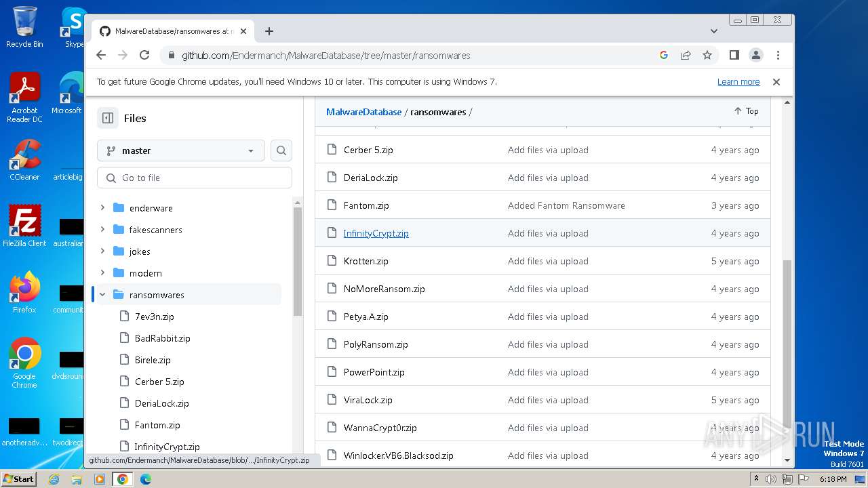The image size is (868, 488).
Task: Open Windows Explorer from the taskbar
Action: (77, 479)
